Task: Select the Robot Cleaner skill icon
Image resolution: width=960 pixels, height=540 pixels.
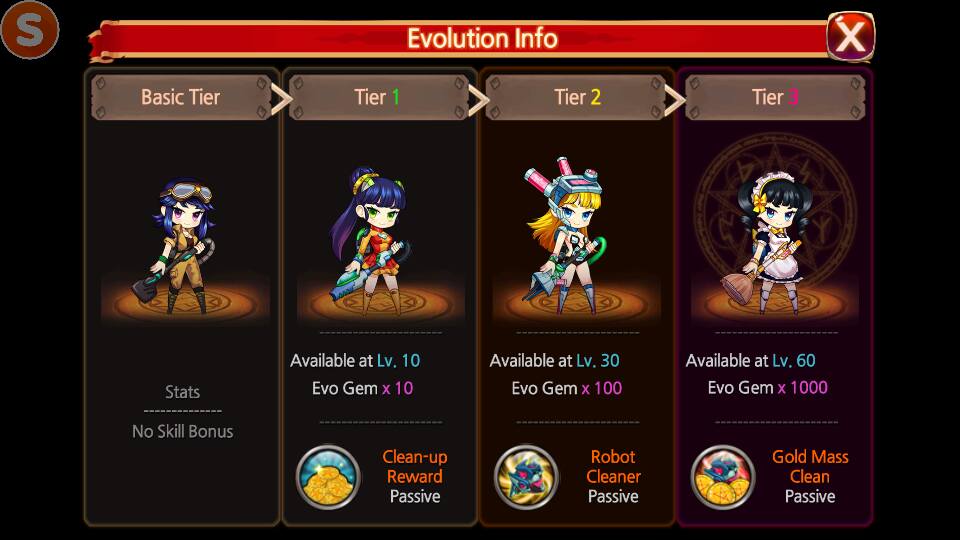Action: click(526, 477)
